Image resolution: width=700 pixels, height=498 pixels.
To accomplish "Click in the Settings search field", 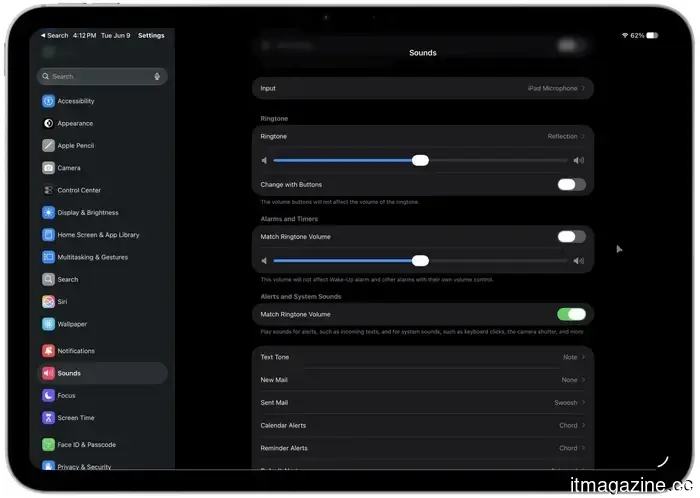I will pyautogui.click(x=103, y=76).
